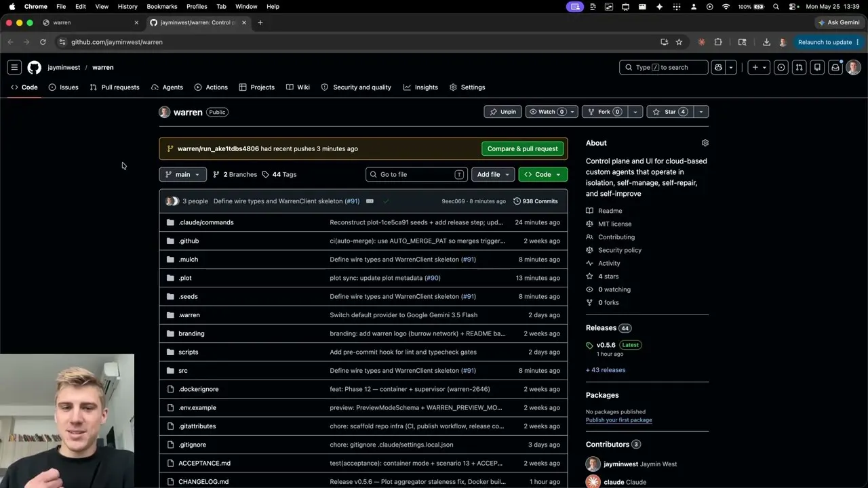Open Ask Gemini panel
This screenshot has width=868, height=488.
839,22
